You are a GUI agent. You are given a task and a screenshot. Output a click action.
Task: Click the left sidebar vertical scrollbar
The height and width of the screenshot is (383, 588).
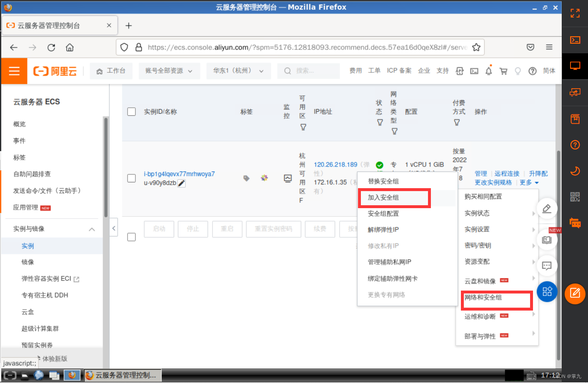[x=106, y=167]
